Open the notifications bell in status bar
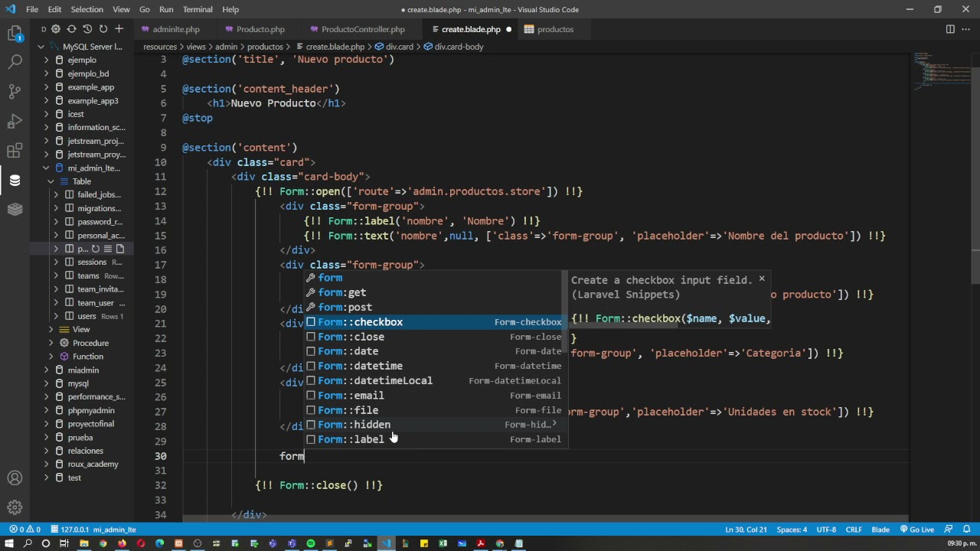Screen dimensions: 980x551 coord(968,530)
